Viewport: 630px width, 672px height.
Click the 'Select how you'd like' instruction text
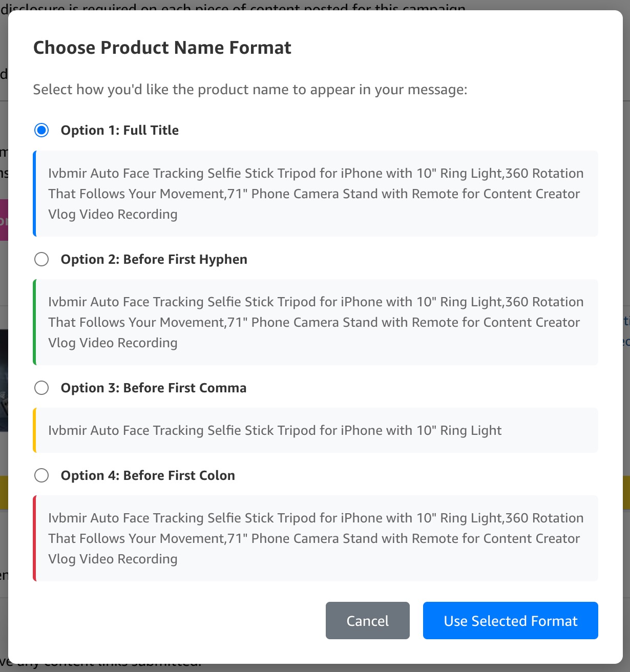click(250, 90)
